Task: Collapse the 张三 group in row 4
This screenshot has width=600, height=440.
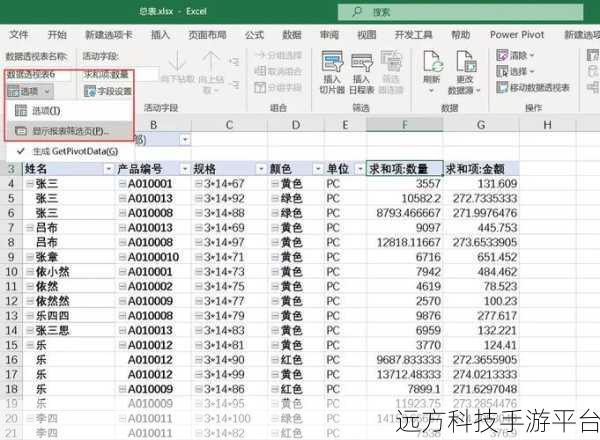Action: (29, 184)
